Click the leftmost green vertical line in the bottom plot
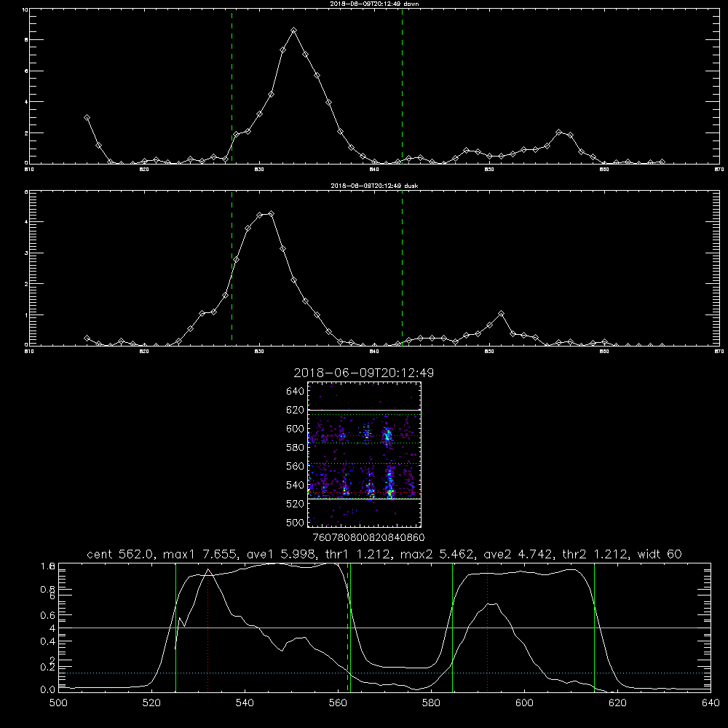 175,628
